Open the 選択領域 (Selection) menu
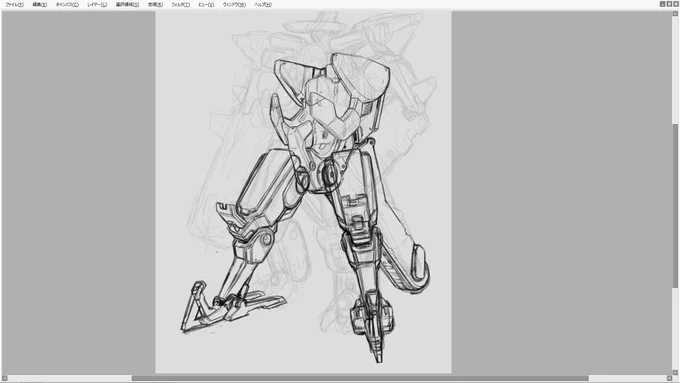680x383 pixels. [x=127, y=5]
